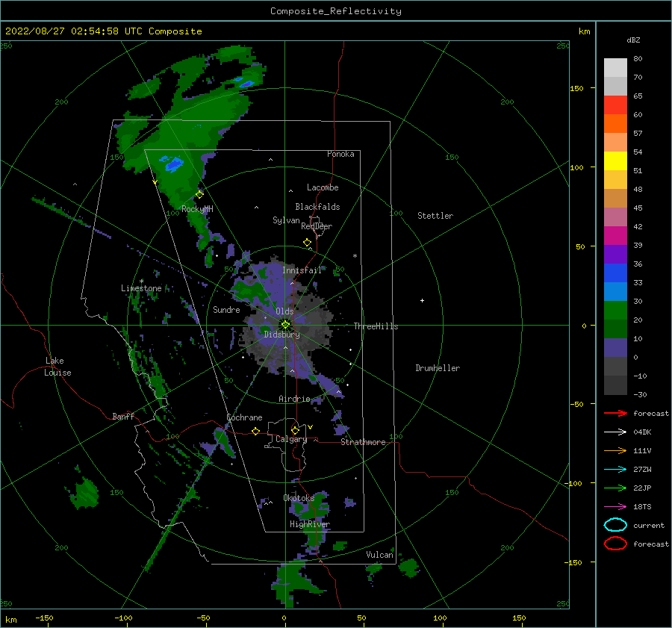Click the Okotoks town label
This screenshot has height=628, width=672.
pos(299,498)
